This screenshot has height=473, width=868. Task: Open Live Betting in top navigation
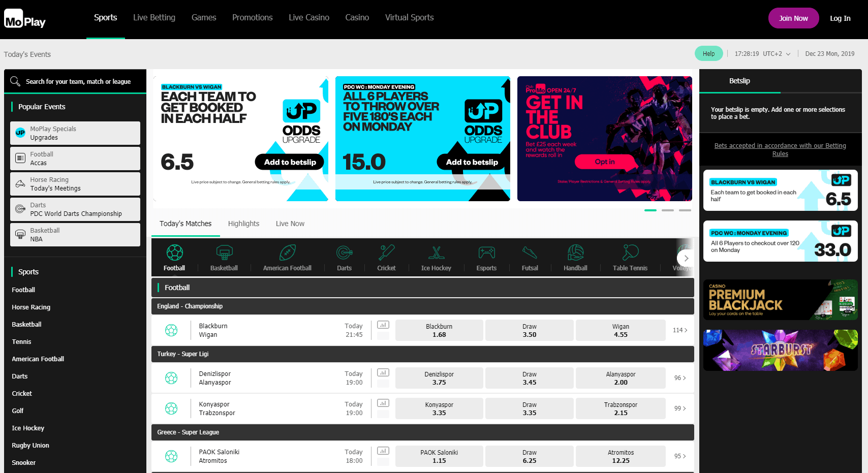[x=154, y=18]
